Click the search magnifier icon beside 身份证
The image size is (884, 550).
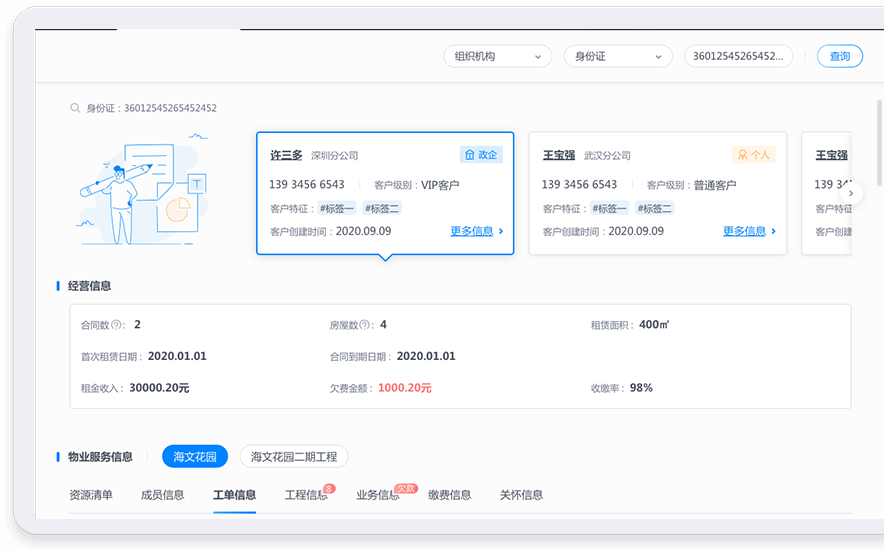pyautogui.click(x=75, y=108)
